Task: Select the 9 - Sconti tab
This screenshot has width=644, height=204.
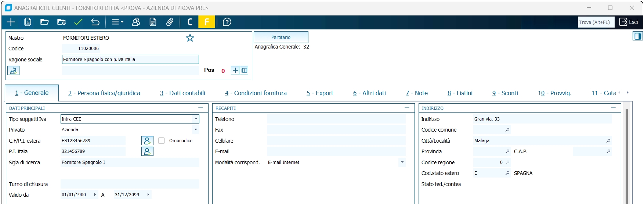Action: [505, 93]
